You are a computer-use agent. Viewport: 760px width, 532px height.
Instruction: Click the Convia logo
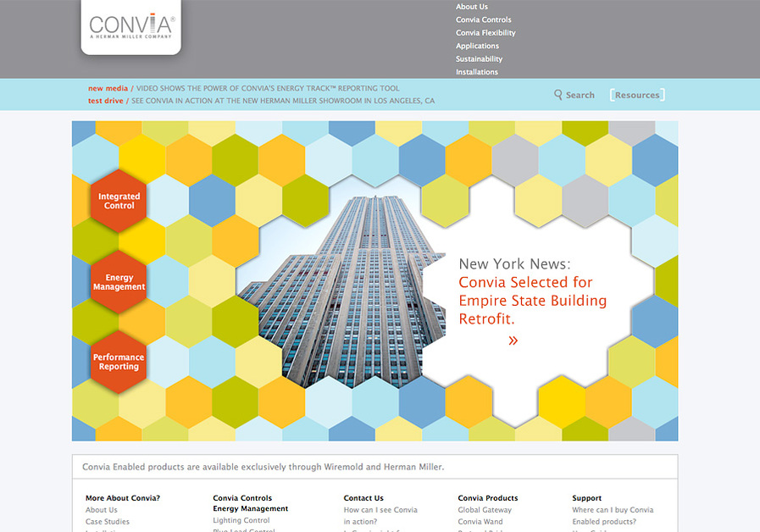point(130,26)
